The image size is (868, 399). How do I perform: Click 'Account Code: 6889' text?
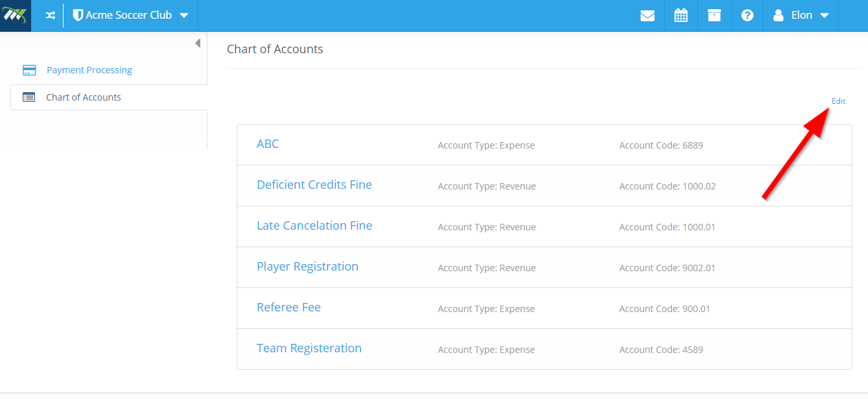661,145
